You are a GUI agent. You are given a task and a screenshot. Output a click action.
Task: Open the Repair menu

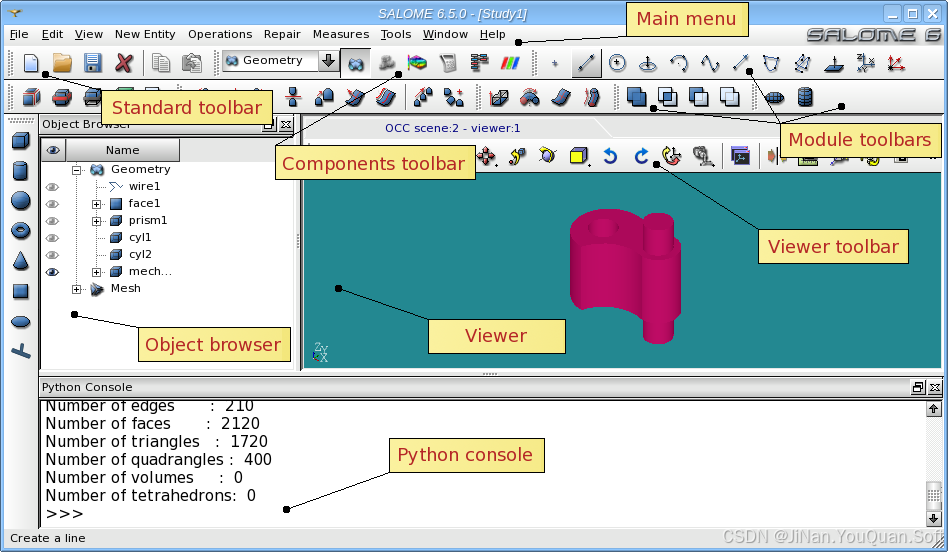282,34
